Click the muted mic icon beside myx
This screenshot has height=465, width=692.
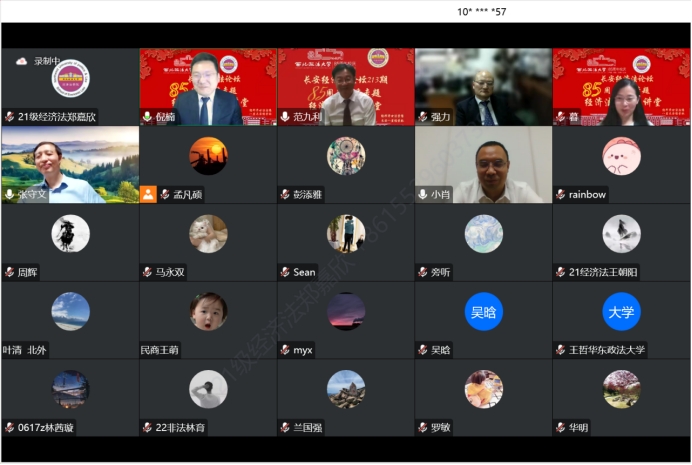(285, 350)
